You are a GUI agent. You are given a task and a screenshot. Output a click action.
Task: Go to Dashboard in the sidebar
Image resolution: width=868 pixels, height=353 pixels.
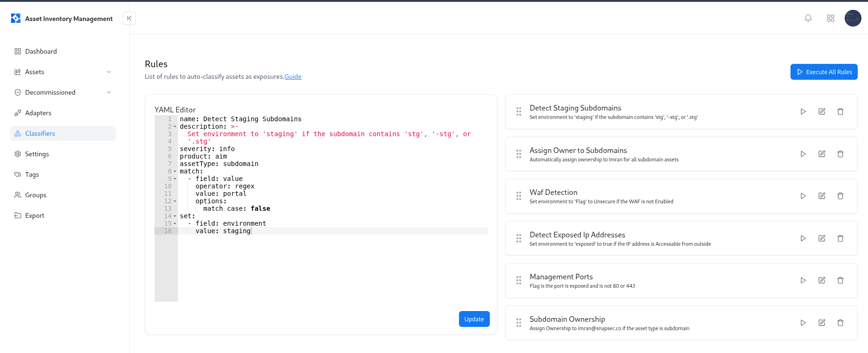(63, 51)
